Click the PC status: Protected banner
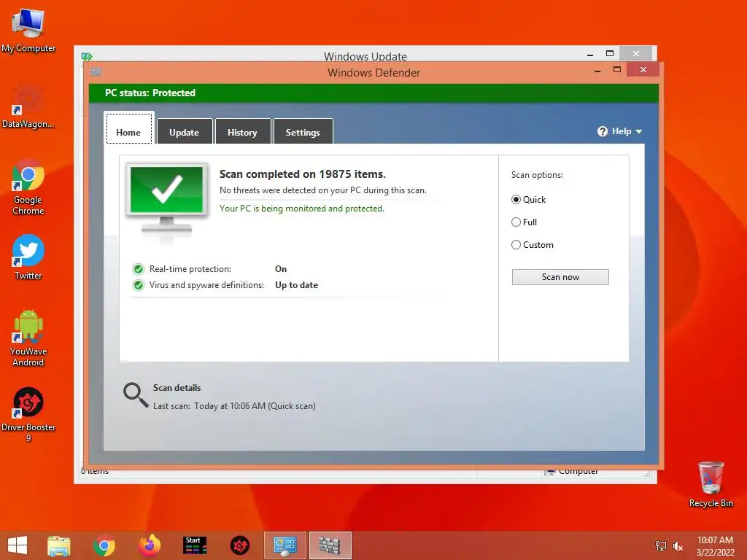The image size is (747, 560). [x=373, y=93]
